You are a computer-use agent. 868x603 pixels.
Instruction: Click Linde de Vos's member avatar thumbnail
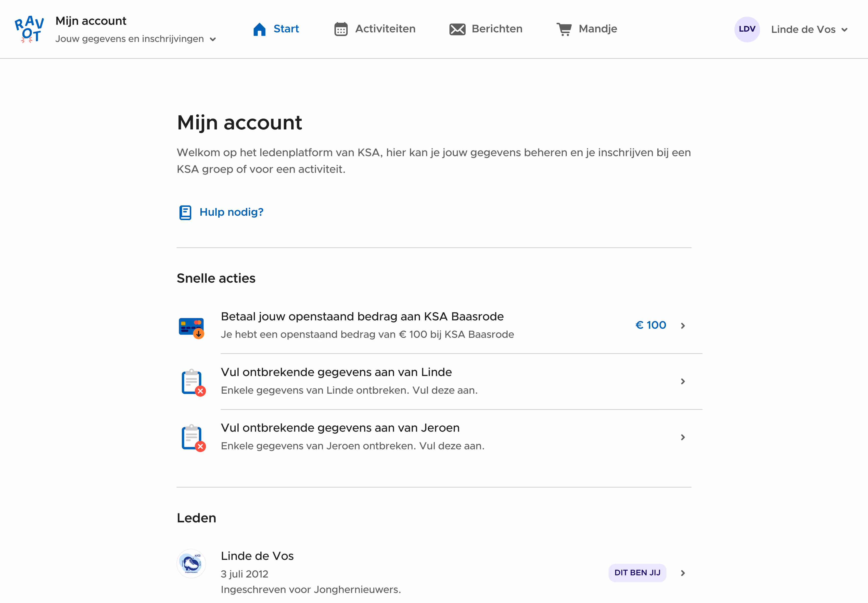click(191, 563)
